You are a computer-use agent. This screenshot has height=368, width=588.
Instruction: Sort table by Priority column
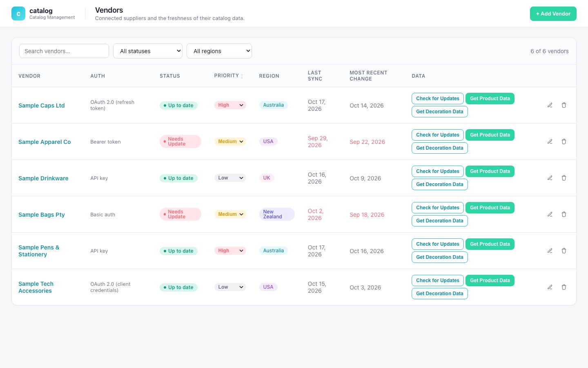(x=228, y=76)
